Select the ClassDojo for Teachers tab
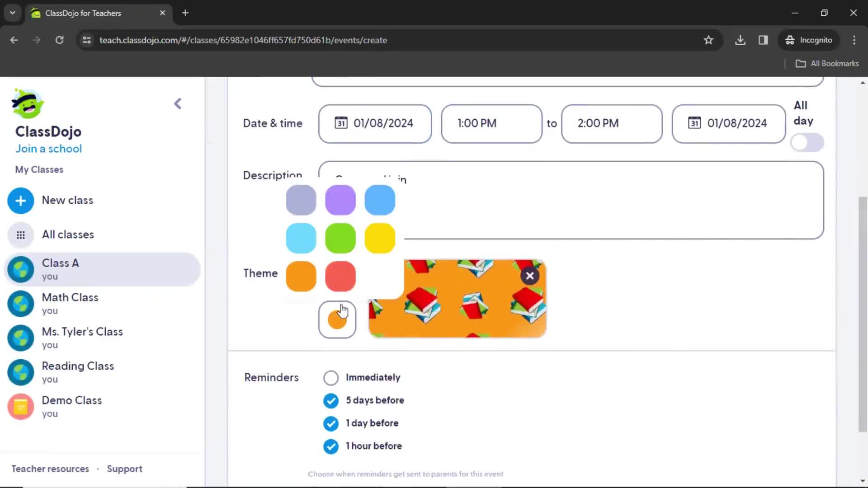The image size is (868, 488). pos(99,13)
